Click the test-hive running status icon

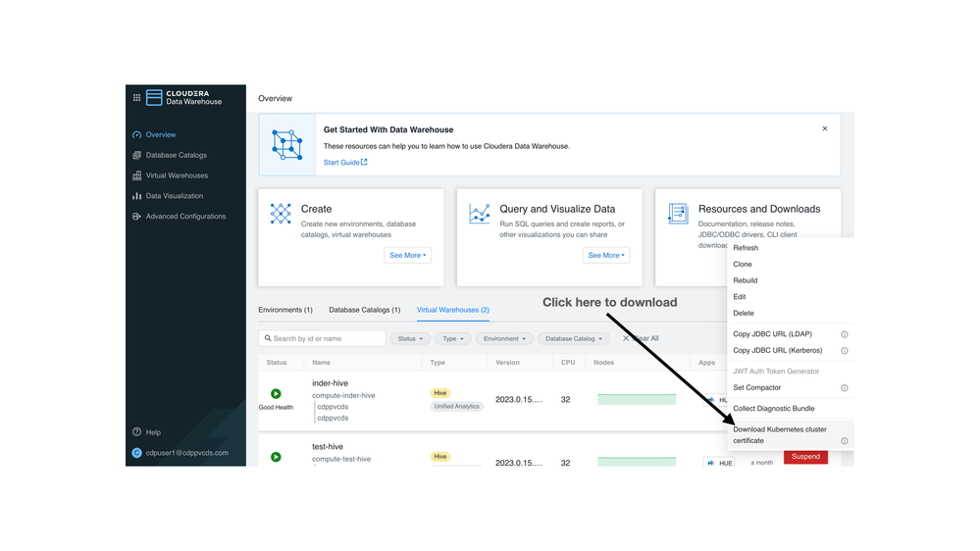pos(276,457)
